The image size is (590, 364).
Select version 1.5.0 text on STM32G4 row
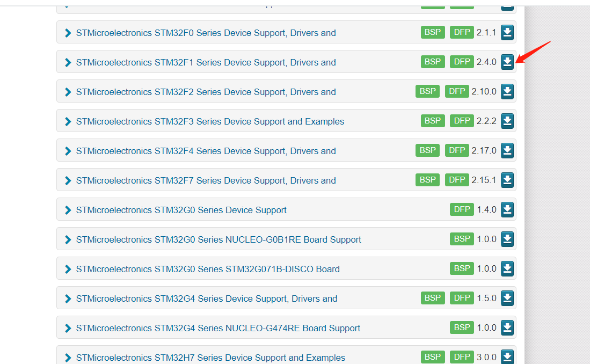pos(486,298)
